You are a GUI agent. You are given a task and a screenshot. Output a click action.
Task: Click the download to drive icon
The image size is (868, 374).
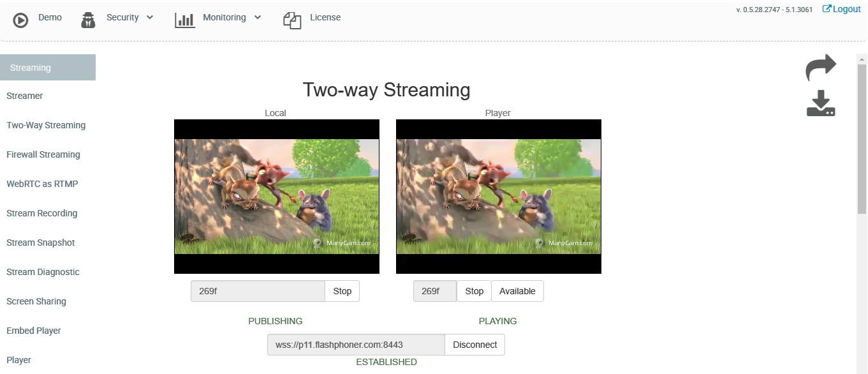(x=821, y=103)
